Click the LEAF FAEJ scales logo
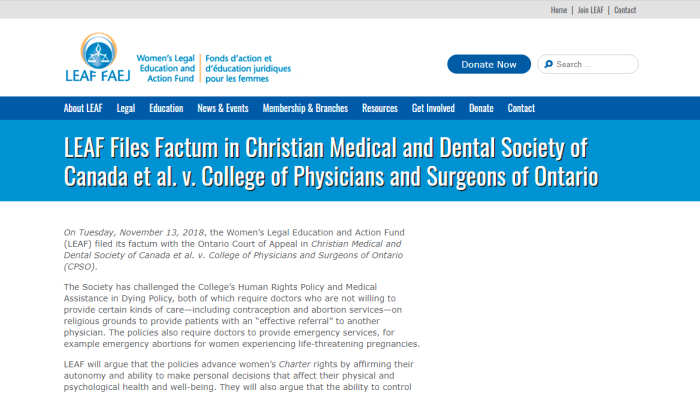Viewport: 700px width, 393px height. (x=99, y=51)
